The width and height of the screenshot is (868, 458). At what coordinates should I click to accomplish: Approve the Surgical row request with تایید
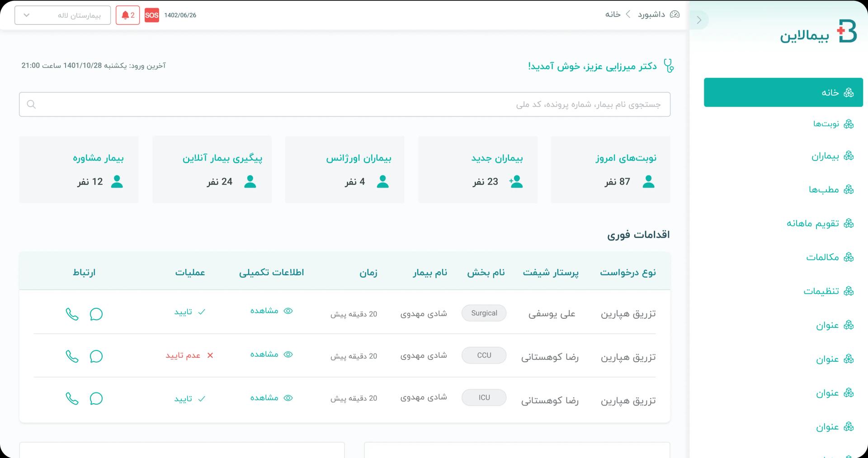coord(190,312)
